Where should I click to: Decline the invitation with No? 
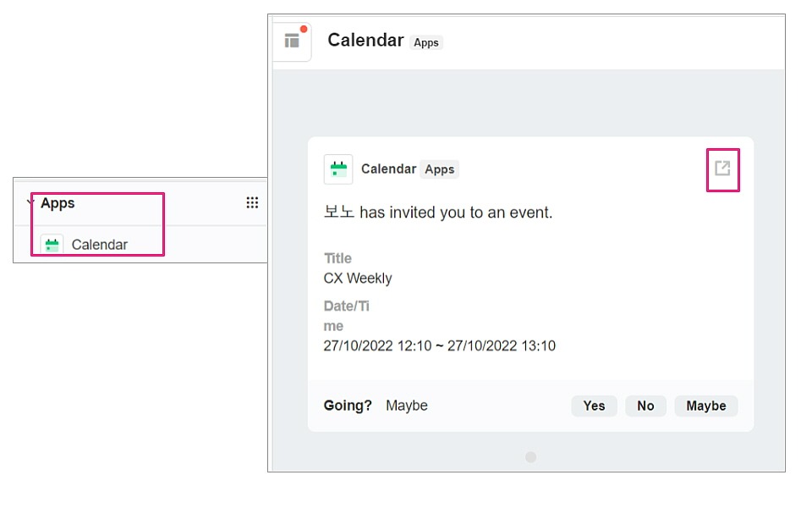645,406
